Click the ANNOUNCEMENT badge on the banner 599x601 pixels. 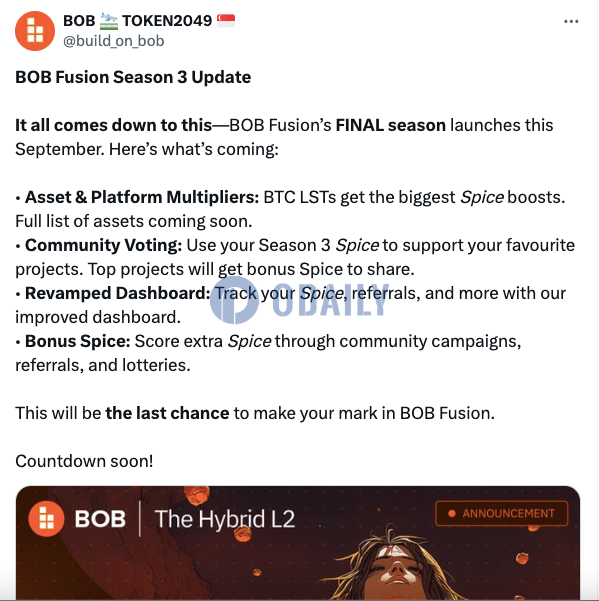click(x=502, y=513)
